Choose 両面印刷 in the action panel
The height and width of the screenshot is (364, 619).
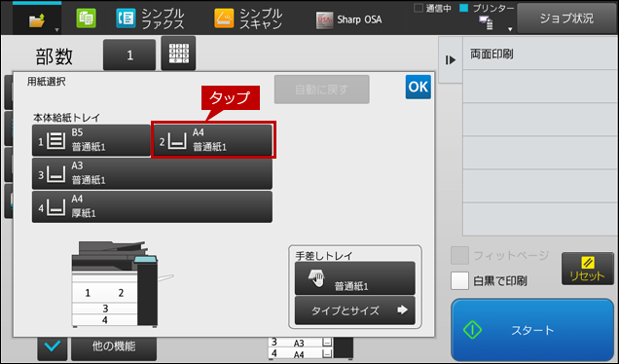pos(540,55)
